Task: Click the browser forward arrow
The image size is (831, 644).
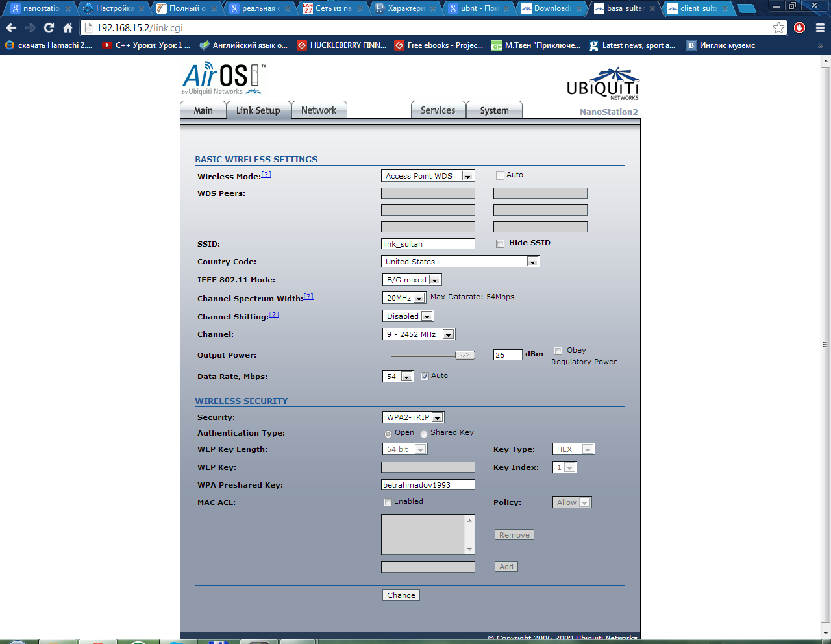Action: pos(30,28)
